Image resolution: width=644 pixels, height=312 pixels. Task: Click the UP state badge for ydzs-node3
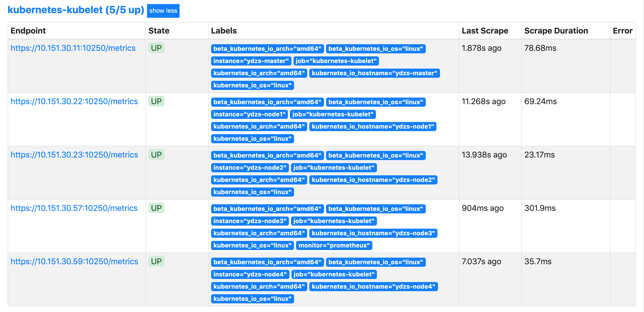(156, 208)
